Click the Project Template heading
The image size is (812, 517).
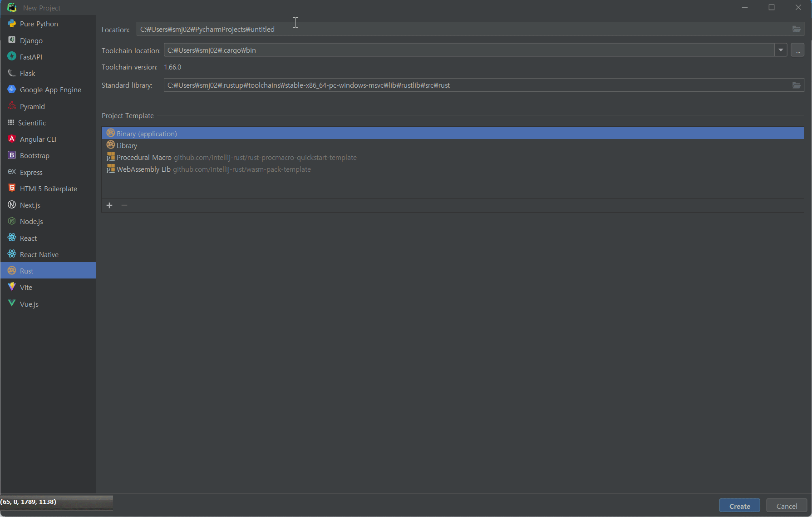click(x=128, y=115)
